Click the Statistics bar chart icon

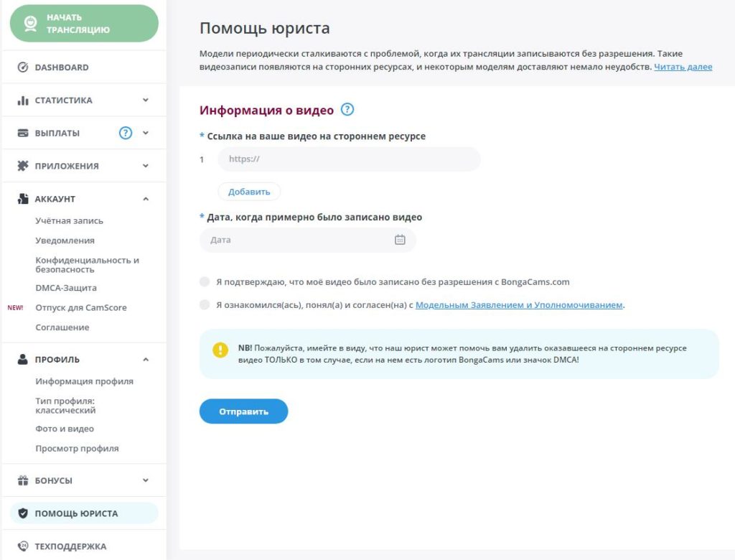tap(22, 101)
